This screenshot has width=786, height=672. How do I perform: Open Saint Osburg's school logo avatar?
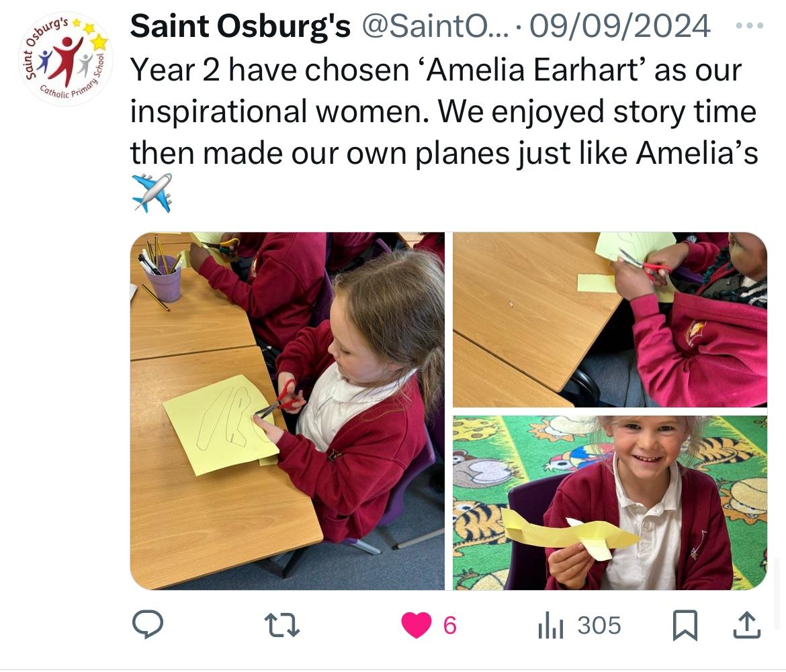[66, 59]
